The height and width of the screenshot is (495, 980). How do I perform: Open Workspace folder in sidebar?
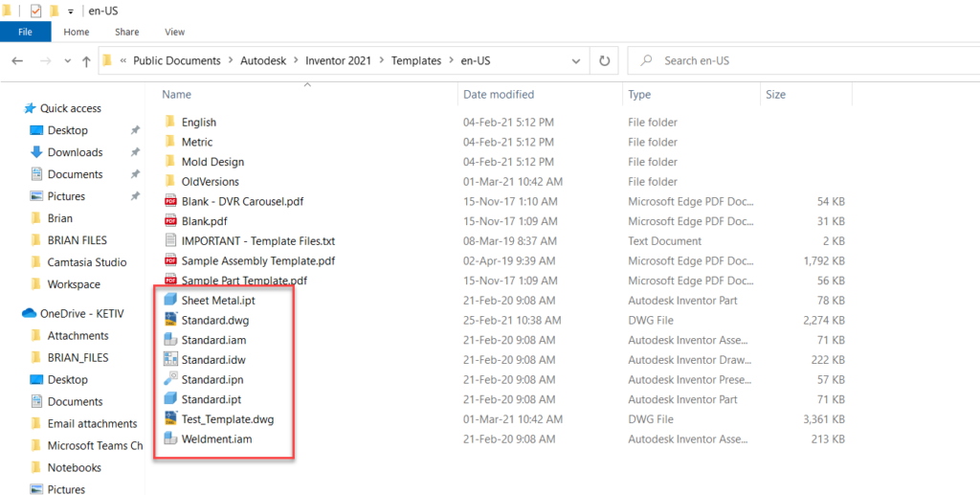(74, 284)
